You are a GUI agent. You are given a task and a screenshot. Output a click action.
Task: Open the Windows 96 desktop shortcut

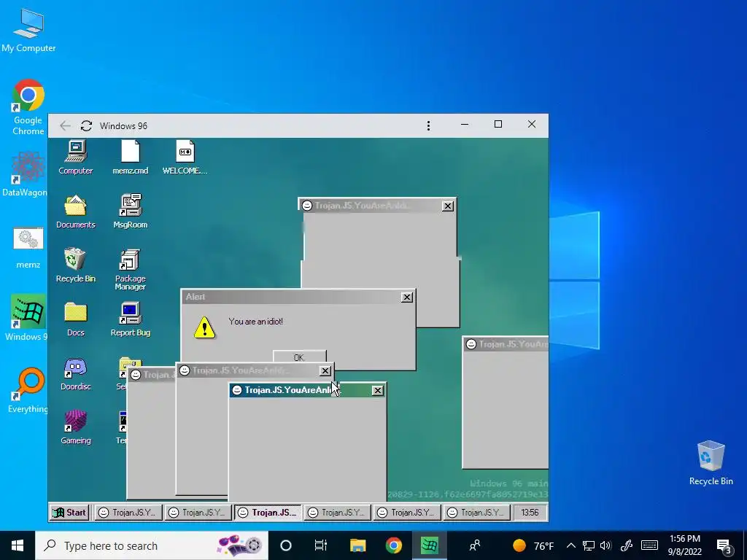(x=27, y=318)
